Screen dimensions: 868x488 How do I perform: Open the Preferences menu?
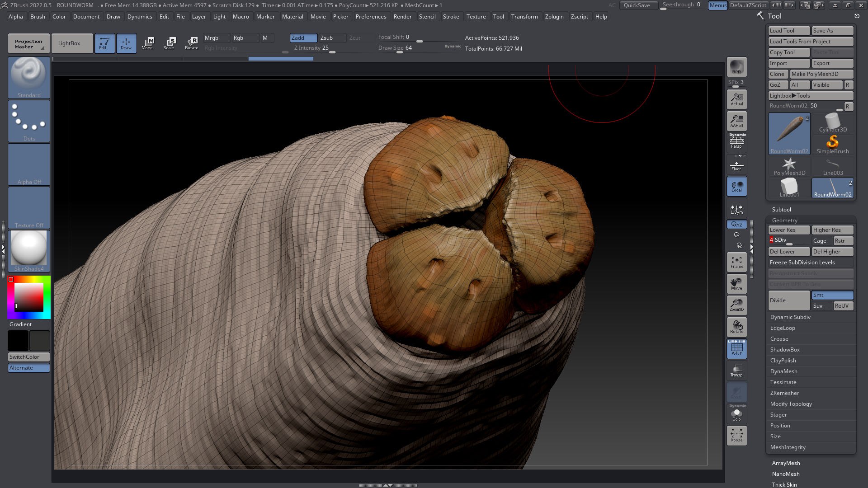coord(371,17)
